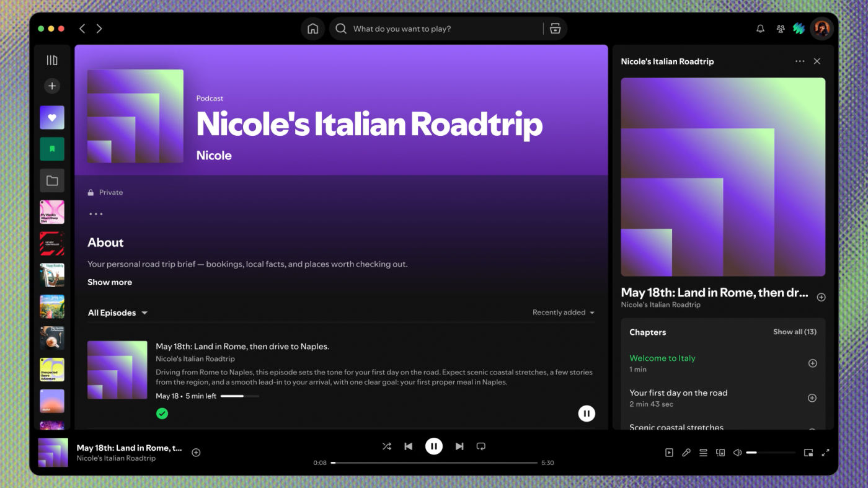Remove episode from saved via green checkmark

(x=162, y=413)
